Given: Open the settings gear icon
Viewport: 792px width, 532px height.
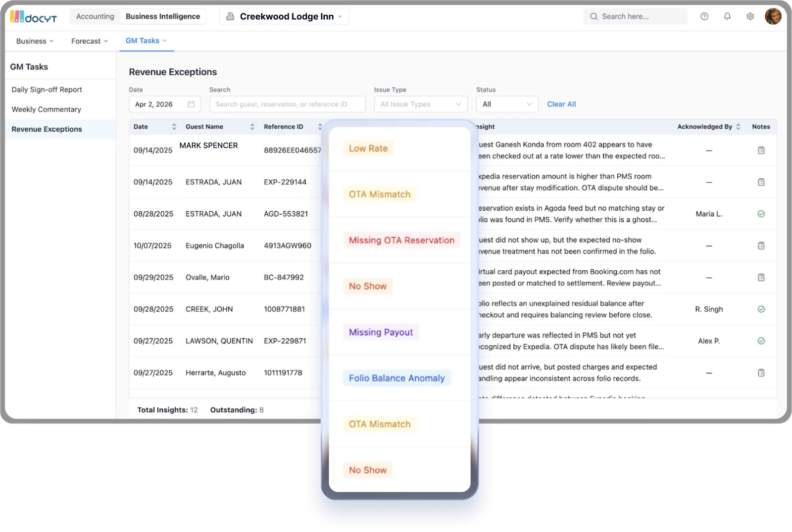Looking at the screenshot, I should [x=750, y=16].
